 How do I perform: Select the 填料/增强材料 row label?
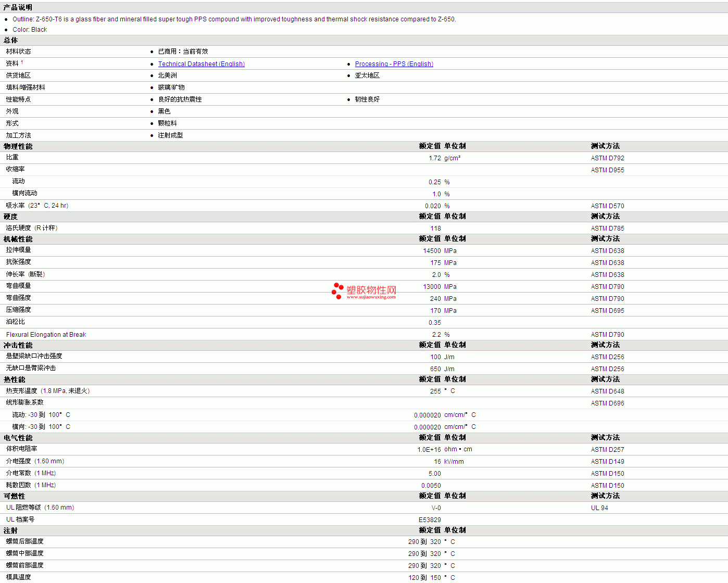tap(26, 87)
